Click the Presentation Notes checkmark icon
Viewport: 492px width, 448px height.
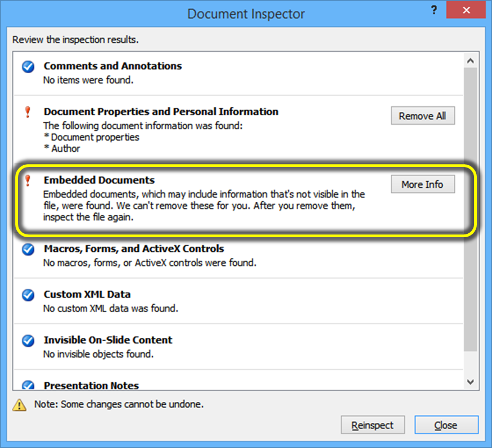click(28, 385)
